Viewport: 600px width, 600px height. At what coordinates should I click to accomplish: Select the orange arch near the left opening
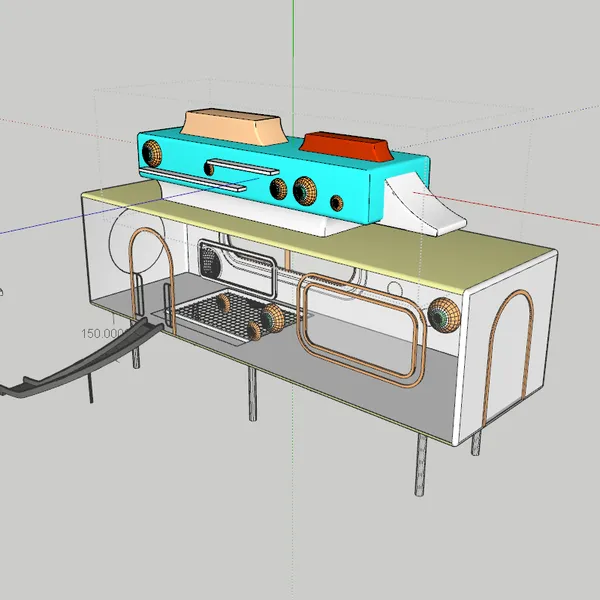tap(152, 280)
